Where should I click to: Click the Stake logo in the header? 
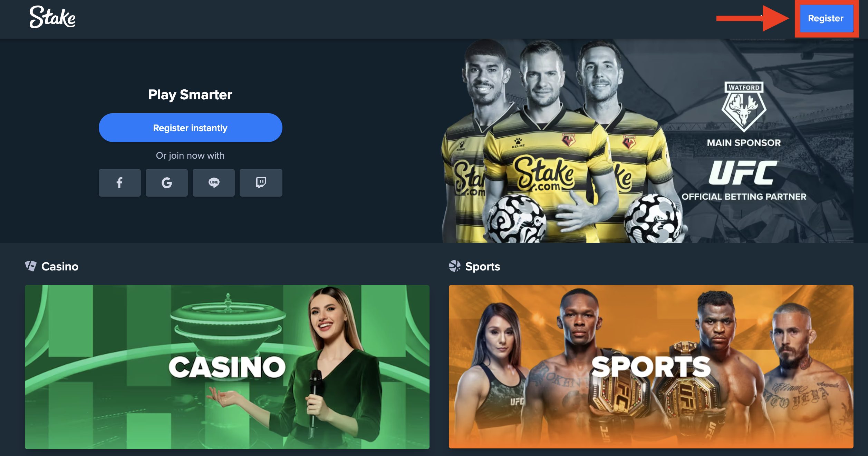coord(52,17)
